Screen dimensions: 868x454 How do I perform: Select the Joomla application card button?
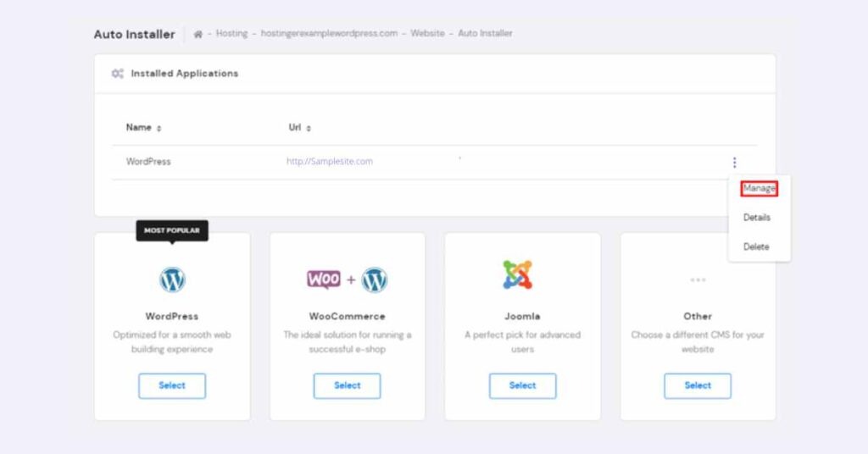[x=522, y=385]
